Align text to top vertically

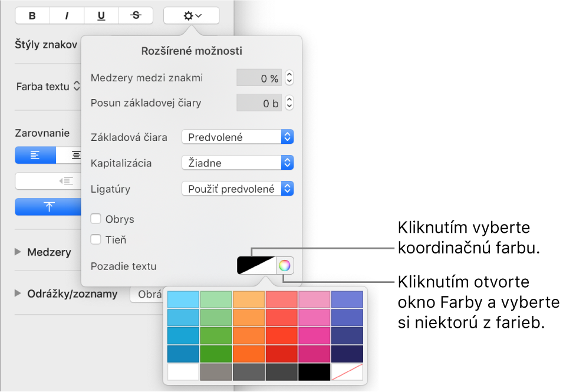point(48,207)
